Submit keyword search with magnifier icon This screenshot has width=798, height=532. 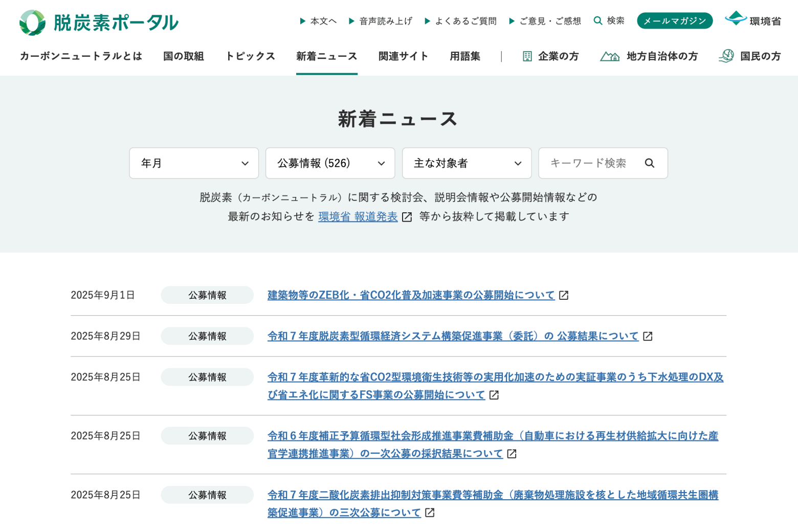pyautogui.click(x=649, y=163)
